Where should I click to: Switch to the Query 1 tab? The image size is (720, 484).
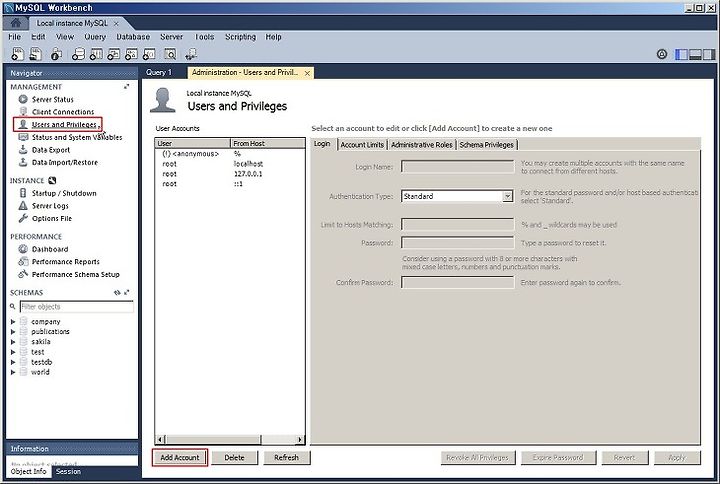tap(159, 73)
